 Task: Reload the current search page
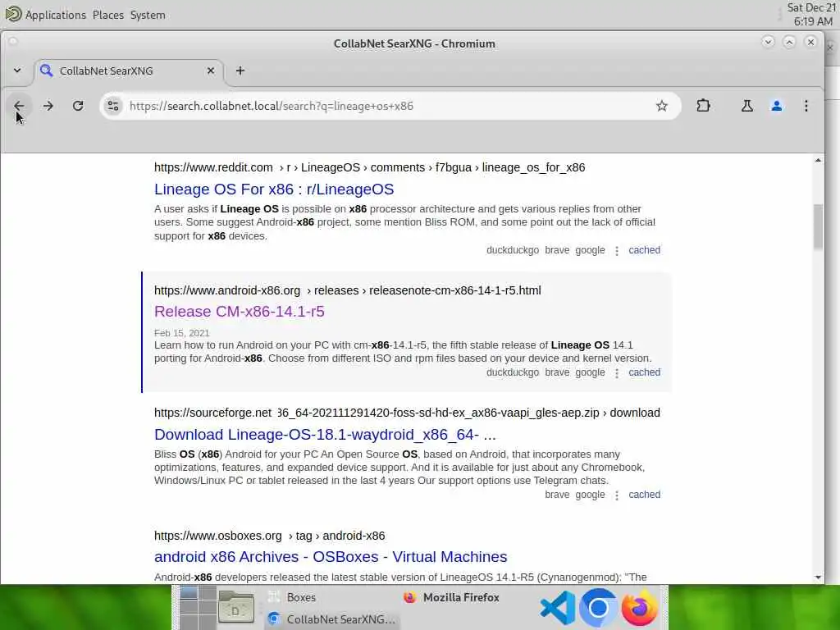(x=78, y=106)
